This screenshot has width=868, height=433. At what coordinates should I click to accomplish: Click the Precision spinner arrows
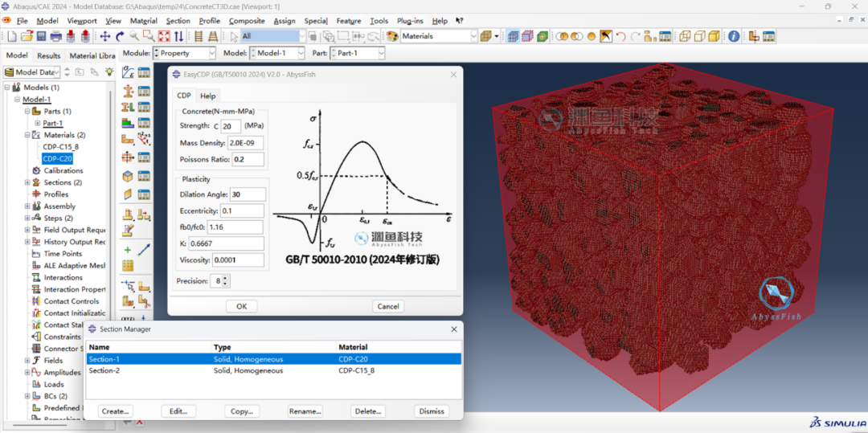225,281
